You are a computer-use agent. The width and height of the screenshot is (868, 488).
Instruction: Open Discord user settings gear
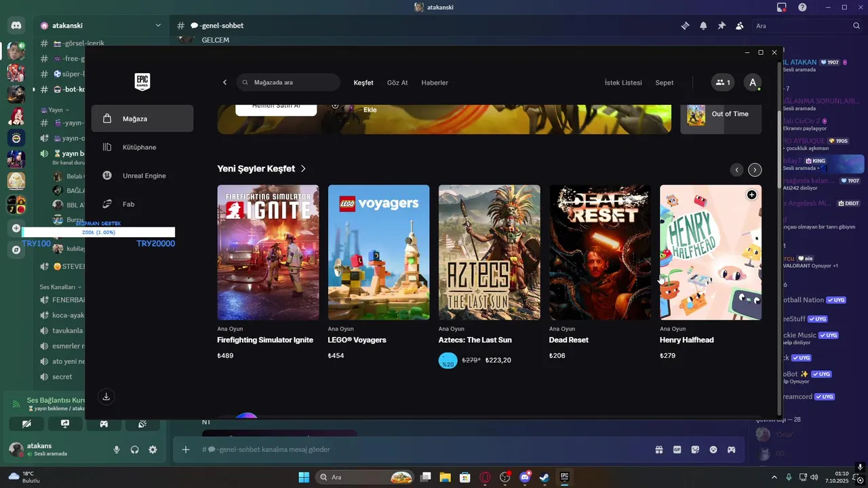click(x=153, y=449)
